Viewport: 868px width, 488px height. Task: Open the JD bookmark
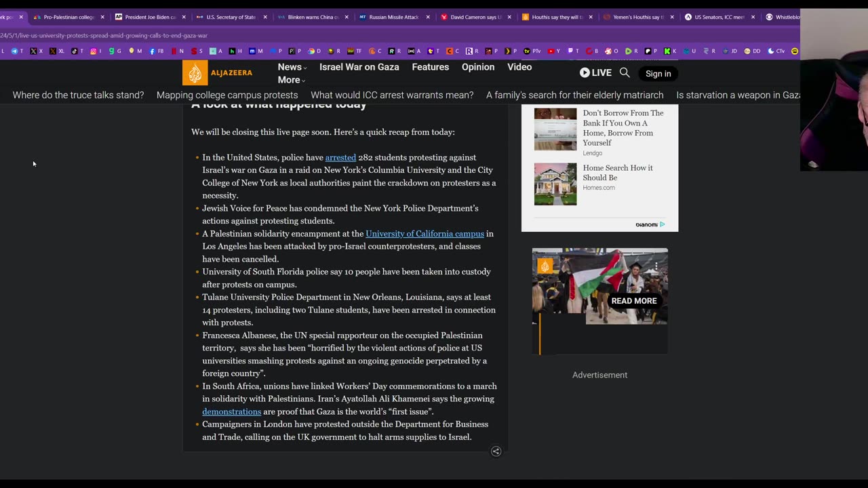tap(730, 51)
